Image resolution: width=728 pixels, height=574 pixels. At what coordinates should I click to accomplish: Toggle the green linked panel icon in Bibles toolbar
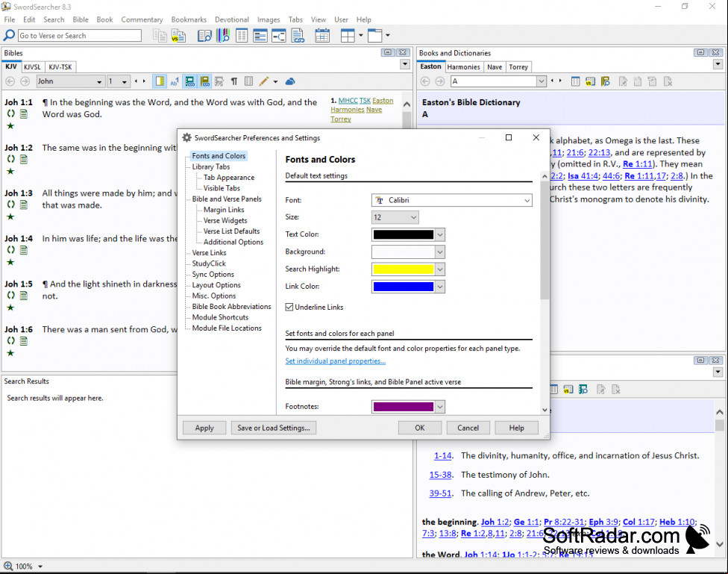click(190, 81)
